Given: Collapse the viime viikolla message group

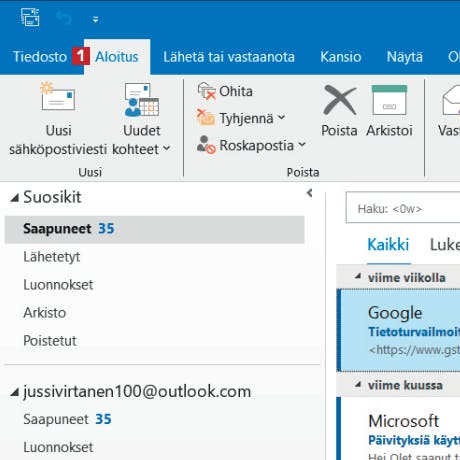Looking at the screenshot, I should pos(358,276).
